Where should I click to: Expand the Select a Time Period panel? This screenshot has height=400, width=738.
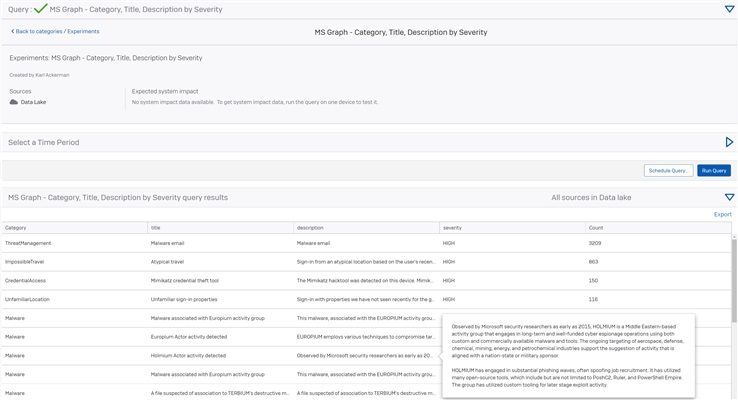(x=729, y=142)
